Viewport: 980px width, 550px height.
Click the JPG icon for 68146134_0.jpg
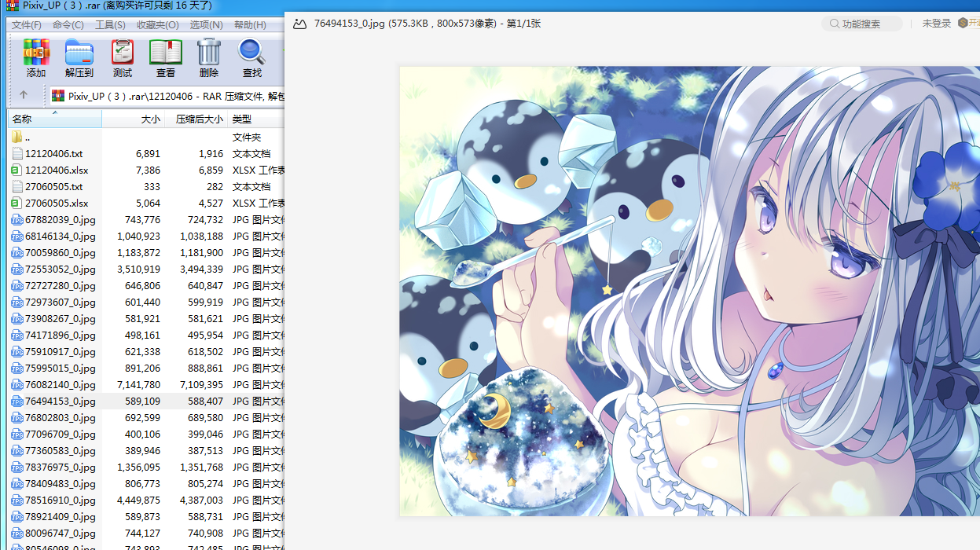(x=17, y=236)
